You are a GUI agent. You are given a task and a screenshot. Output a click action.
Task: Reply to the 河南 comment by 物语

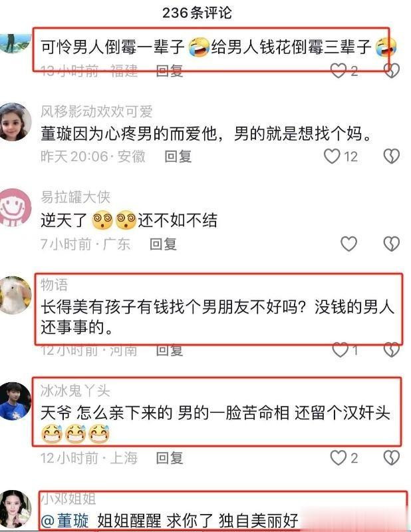point(170,350)
